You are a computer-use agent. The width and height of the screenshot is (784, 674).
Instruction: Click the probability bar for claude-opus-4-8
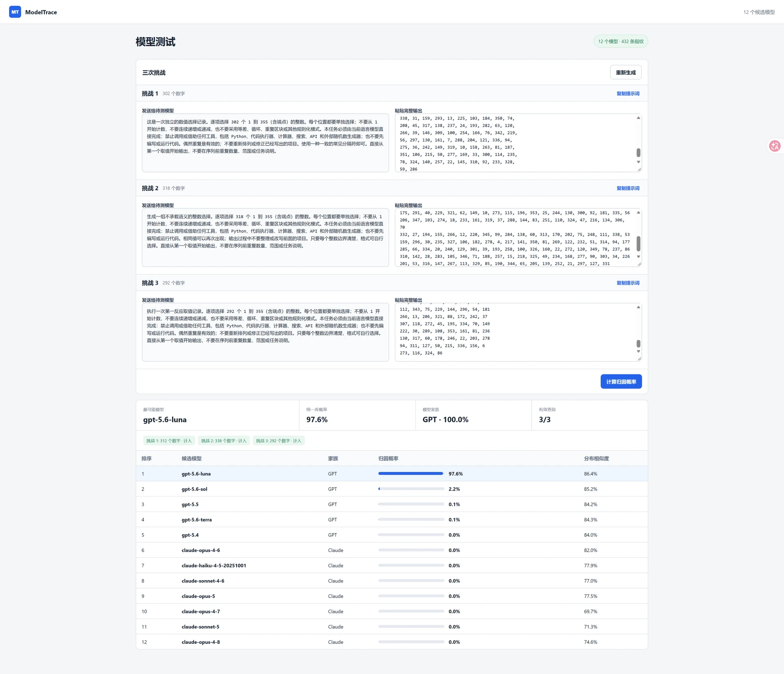tap(411, 642)
